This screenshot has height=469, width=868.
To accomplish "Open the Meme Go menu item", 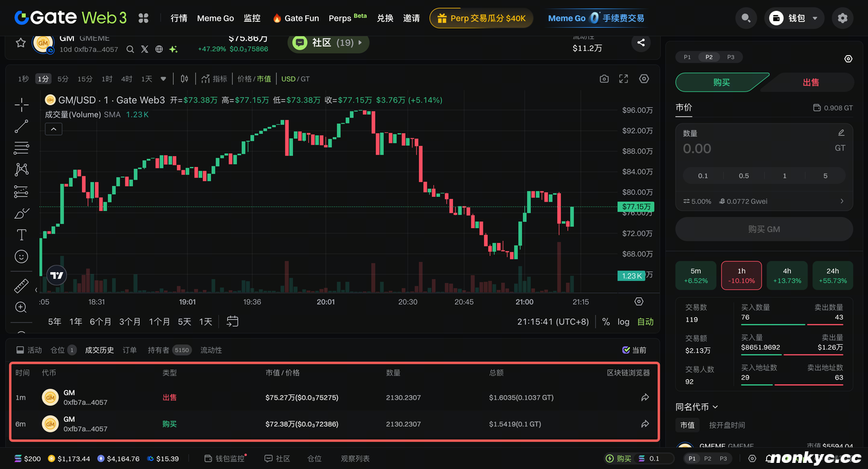I will coord(216,18).
